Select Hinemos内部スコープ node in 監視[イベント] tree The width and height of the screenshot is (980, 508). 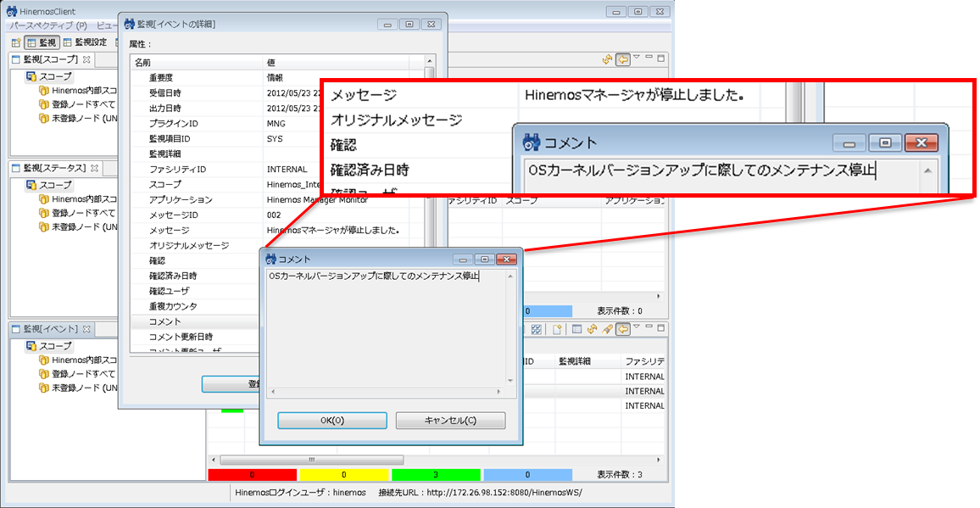[77, 360]
